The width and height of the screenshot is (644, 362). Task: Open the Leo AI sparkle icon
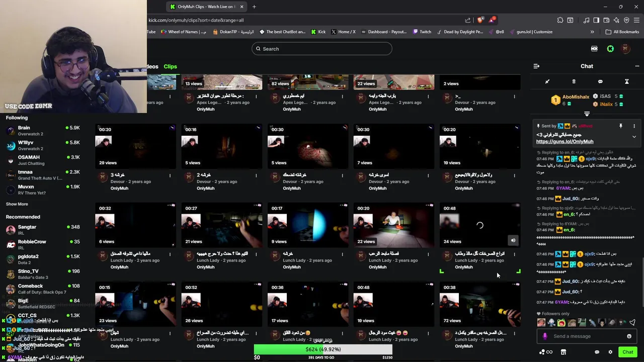pos(616,20)
